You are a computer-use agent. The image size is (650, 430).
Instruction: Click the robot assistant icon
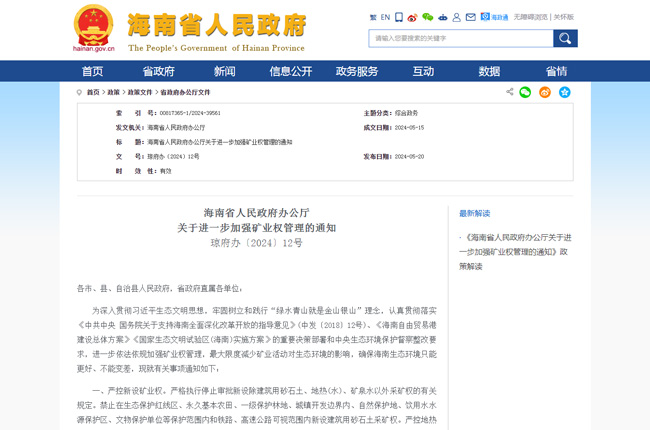(x=443, y=17)
